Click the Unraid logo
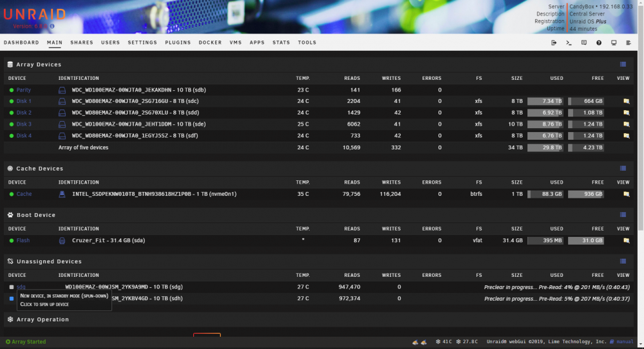This screenshot has width=644, height=349. [x=35, y=14]
